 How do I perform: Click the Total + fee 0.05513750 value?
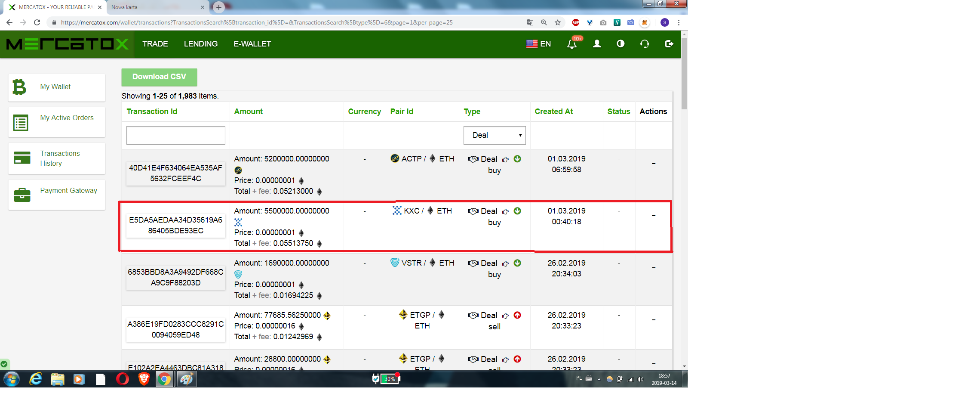tap(293, 243)
